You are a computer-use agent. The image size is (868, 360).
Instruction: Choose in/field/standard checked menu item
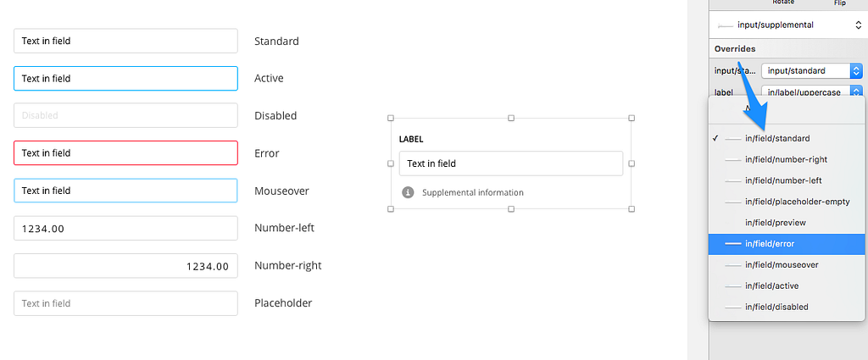click(x=787, y=138)
